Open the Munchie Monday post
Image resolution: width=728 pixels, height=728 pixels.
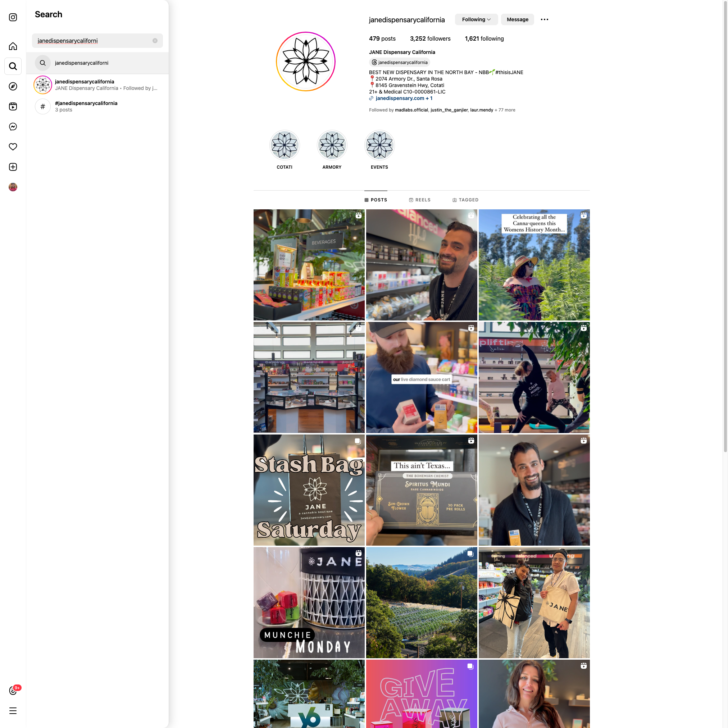click(x=309, y=602)
